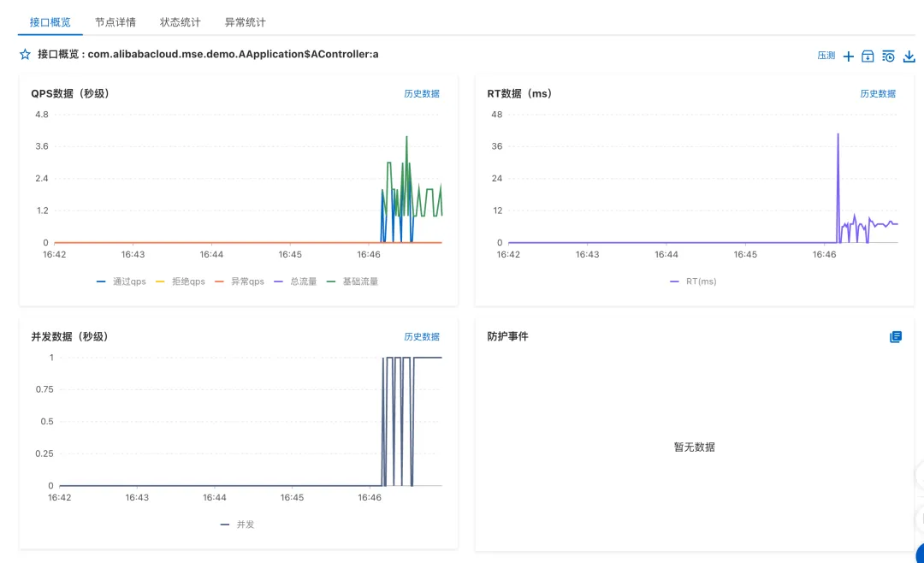
Task: Click the plus icon to add a rule
Action: click(x=849, y=56)
